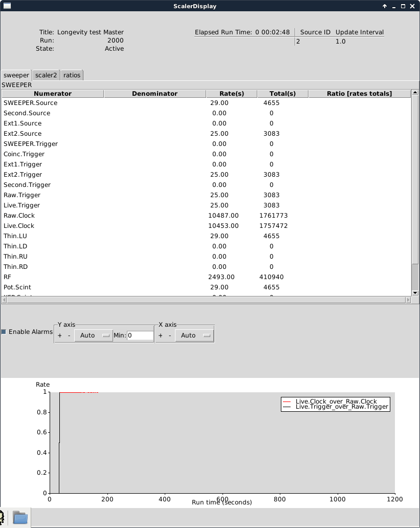Click the window menu icon in title bar

(x=7, y=6)
